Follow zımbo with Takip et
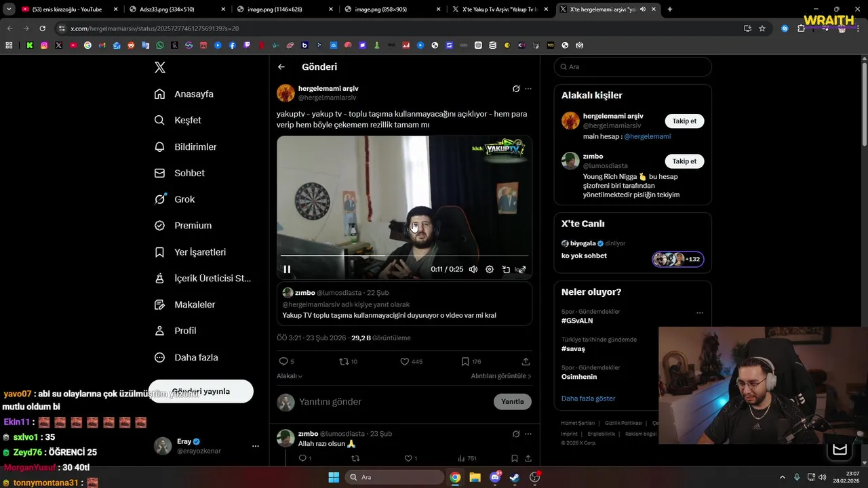Screen dimensions: 868x488 684,161
